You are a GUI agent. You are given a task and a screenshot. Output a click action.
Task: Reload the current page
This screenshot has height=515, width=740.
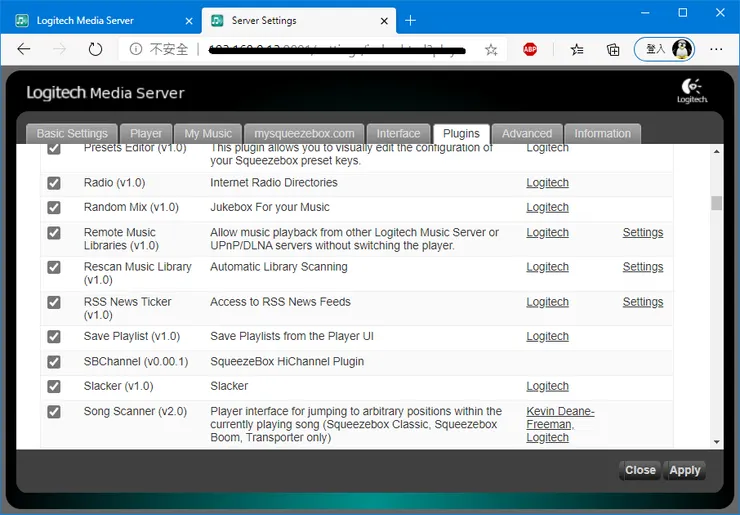(95, 49)
